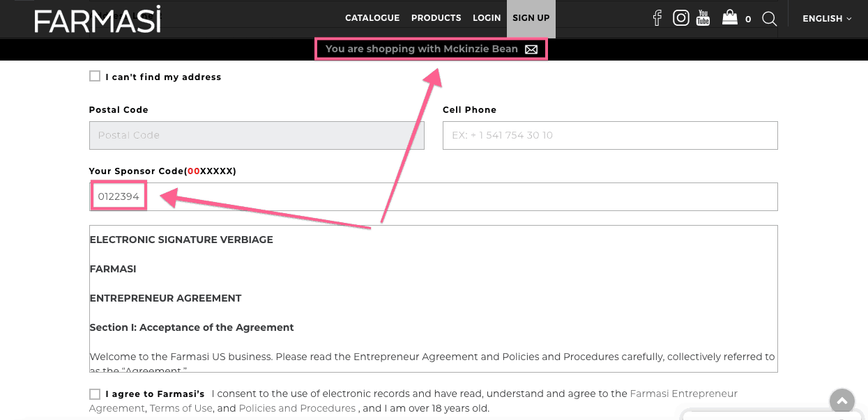Select the SIGN UP tab

click(x=531, y=18)
